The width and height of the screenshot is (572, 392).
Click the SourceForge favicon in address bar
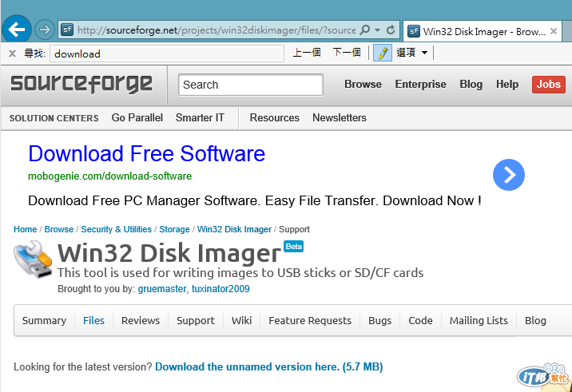[x=67, y=30]
